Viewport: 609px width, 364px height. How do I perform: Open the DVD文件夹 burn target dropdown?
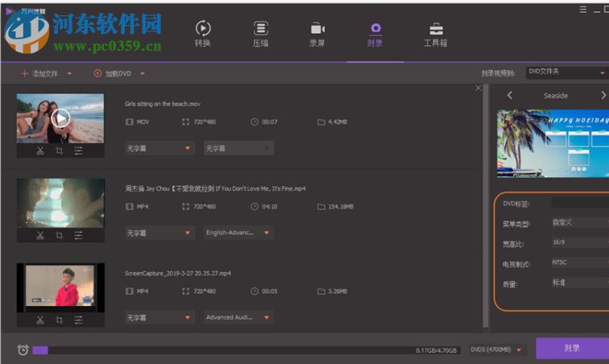pyautogui.click(x=567, y=72)
